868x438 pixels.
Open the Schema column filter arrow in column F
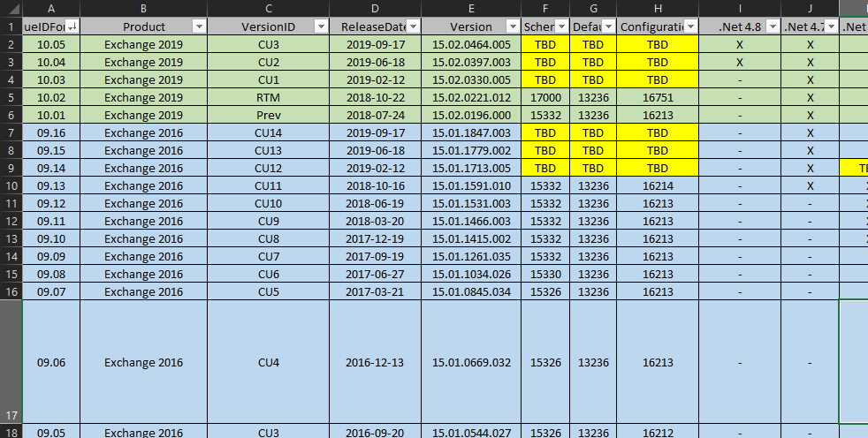tap(560, 26)
